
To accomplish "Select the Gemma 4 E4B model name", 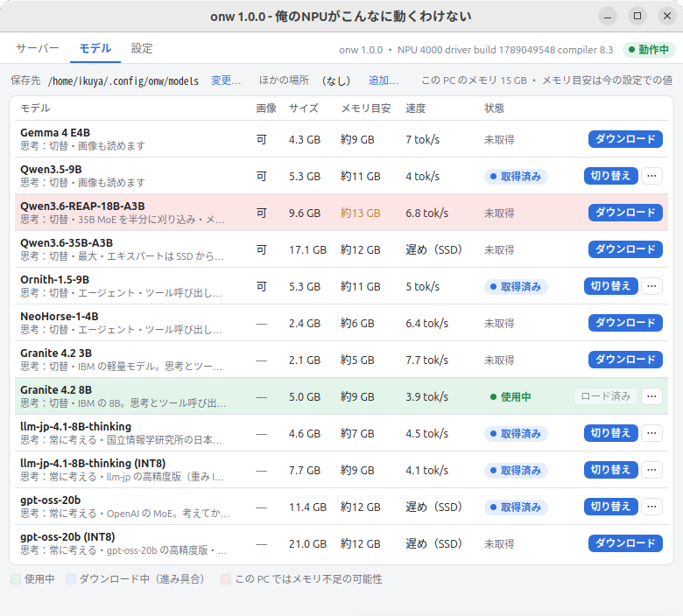I will pyautogui.click(x=55, y=132).
